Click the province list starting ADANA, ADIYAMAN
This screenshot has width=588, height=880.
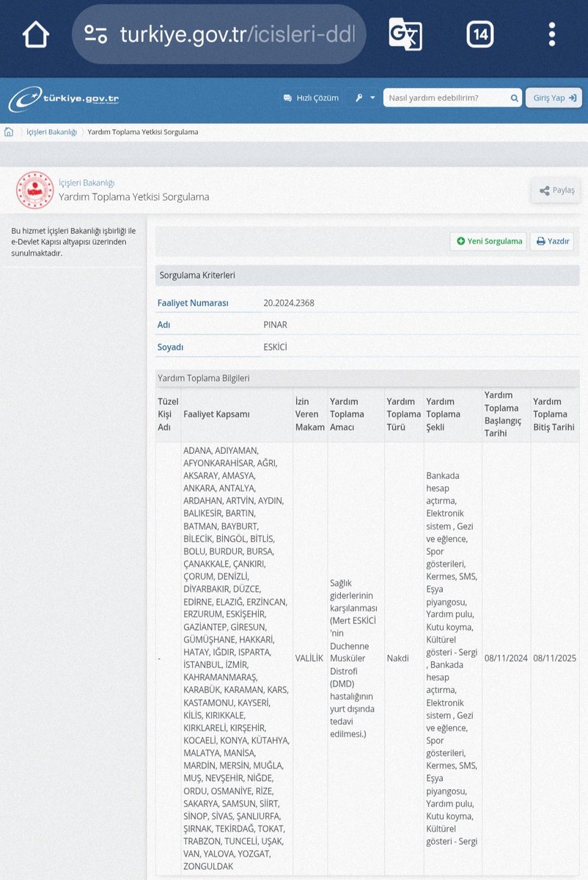point(237,658)
